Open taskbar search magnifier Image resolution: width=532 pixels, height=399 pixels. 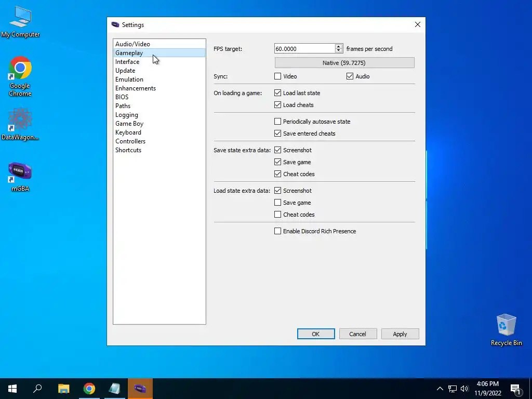click(x=37, y=389)
